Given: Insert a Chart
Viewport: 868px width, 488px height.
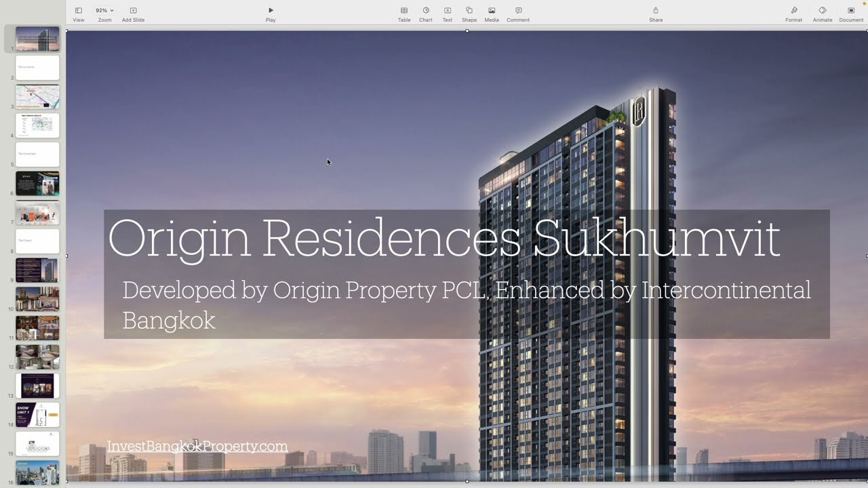Looking at the screenshot, I should (x=426, y=14).
